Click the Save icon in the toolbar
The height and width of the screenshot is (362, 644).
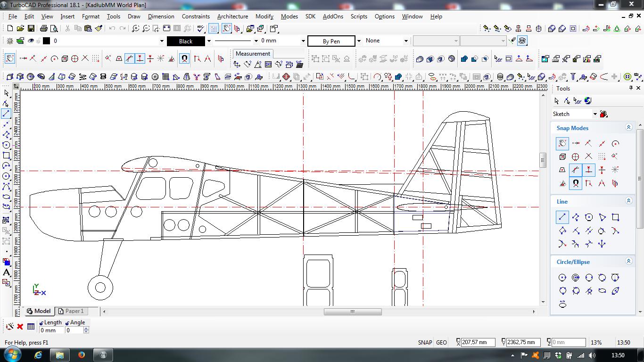(x=31, y=29)
